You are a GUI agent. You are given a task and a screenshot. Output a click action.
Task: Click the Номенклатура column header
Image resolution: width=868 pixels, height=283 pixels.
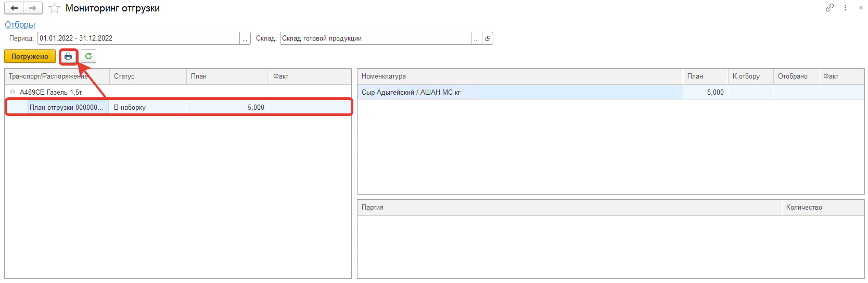(519, 76)
